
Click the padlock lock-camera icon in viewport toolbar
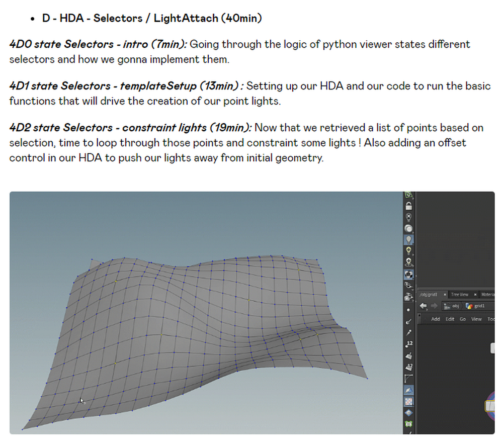(x=408, y=206)
